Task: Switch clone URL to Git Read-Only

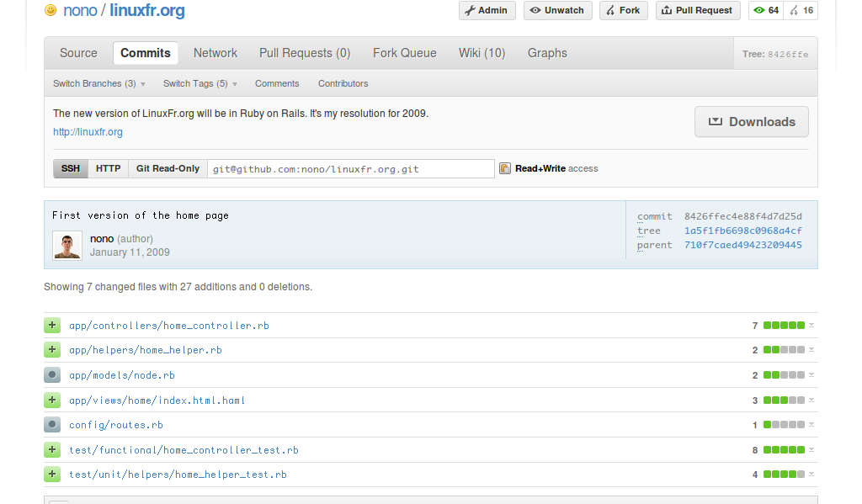Action: [x=168, y=168]
